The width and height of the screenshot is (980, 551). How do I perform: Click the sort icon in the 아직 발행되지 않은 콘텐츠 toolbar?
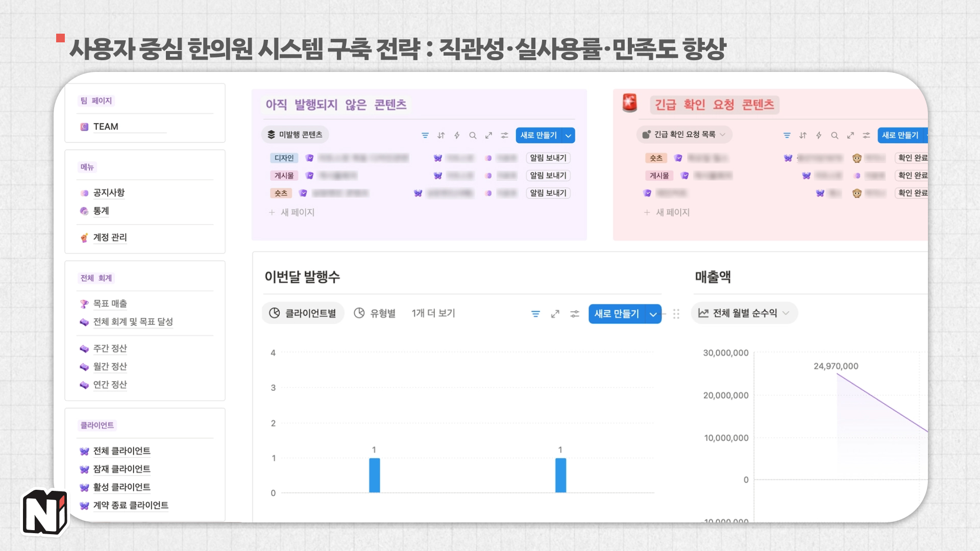point(441,135)
